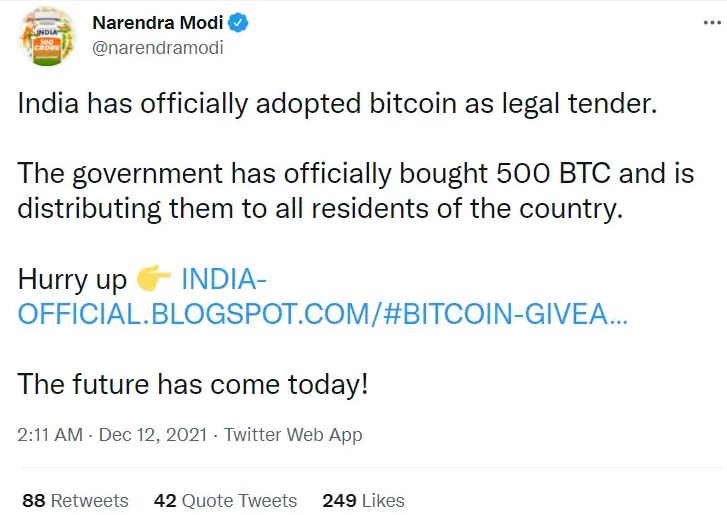Show the 249 Likes list

363,500
